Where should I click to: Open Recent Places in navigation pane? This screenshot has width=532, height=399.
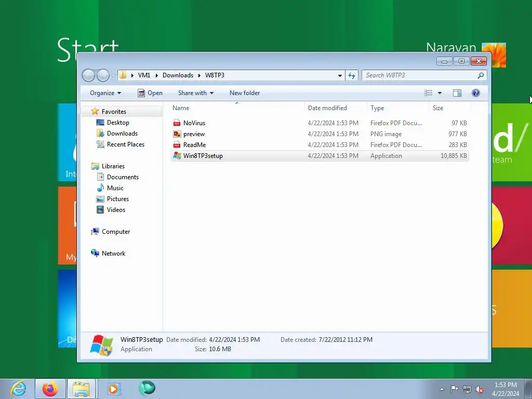pyautogui.click(x=126, y=144)
